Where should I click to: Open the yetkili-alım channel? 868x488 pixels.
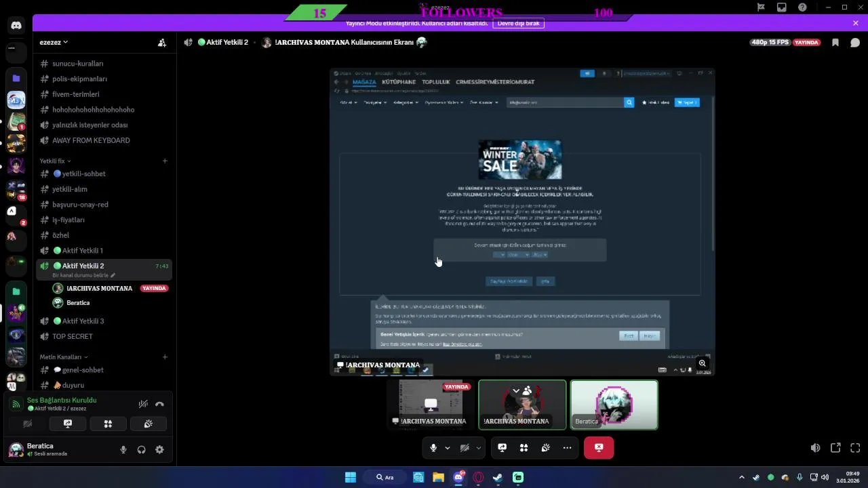click(104, 189)
